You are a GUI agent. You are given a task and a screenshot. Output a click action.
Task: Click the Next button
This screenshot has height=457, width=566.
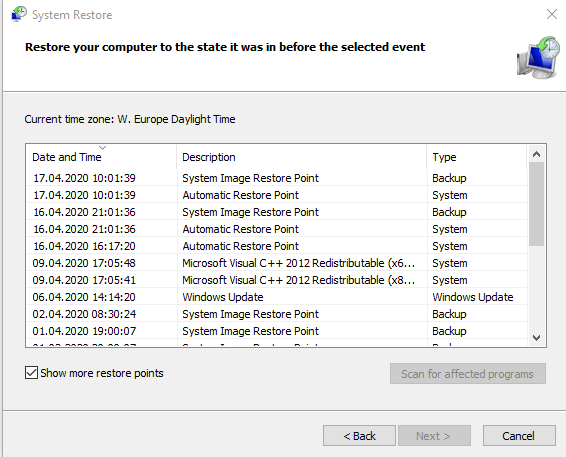(x=434, y=436)
